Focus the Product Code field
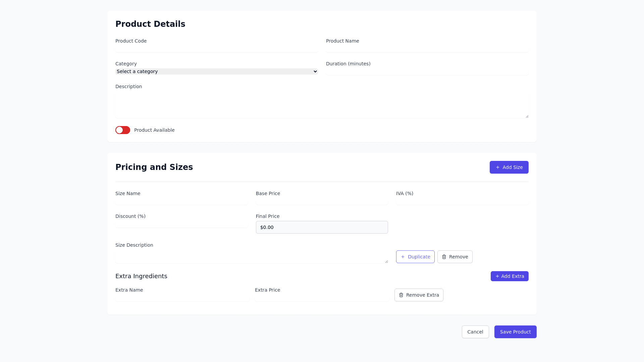This screenshot has width=644, height=362. (216, 49)
